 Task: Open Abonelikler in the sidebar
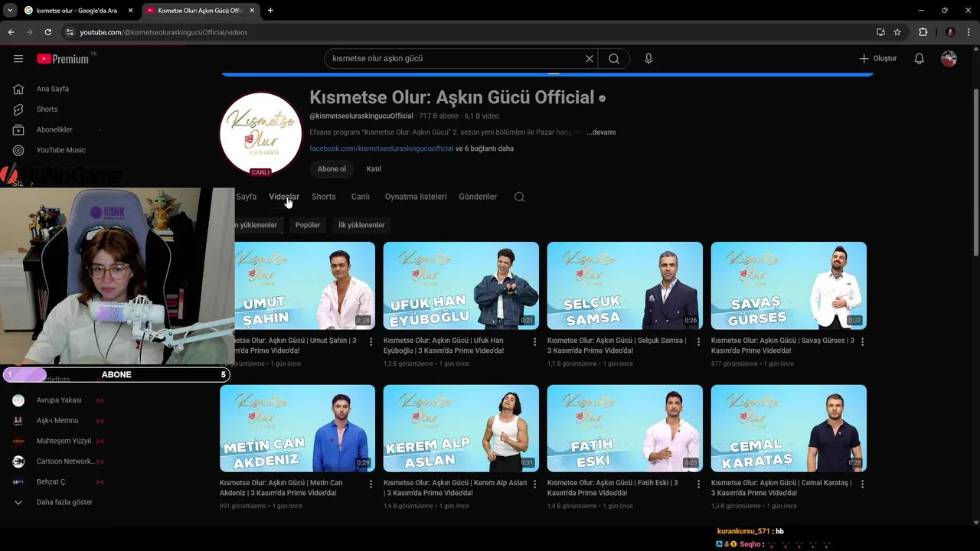pyautogui.click(x=54, y=130)
